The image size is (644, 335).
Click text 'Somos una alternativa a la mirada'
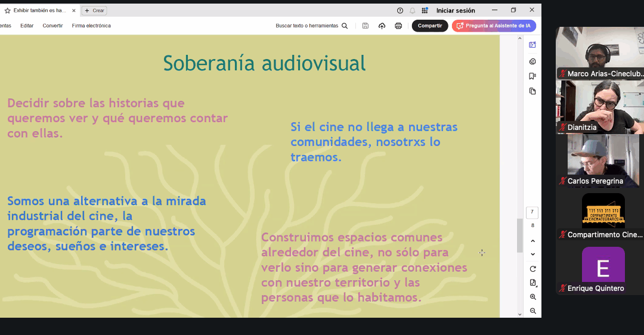pos(107,201)
